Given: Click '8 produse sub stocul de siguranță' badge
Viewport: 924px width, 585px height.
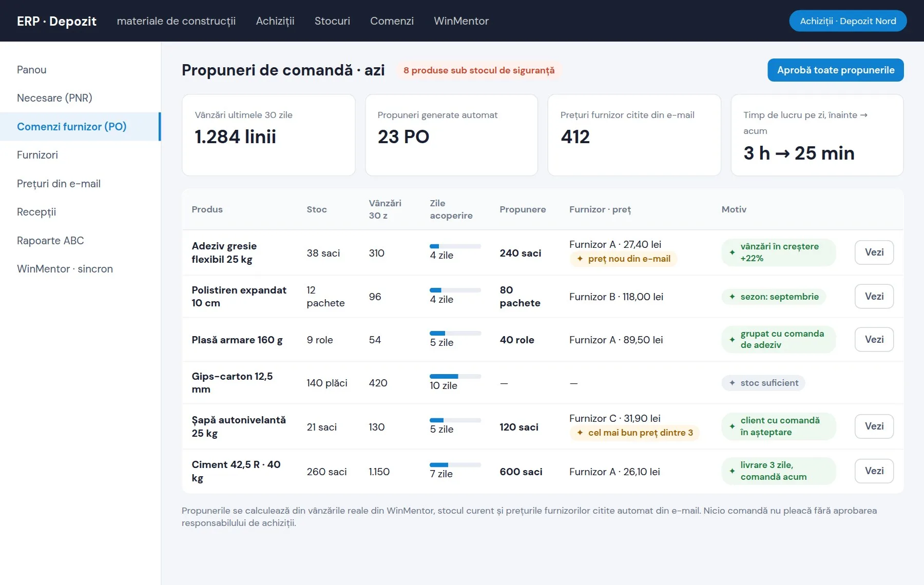Looking at the screenshot, I should pos(479,70).
